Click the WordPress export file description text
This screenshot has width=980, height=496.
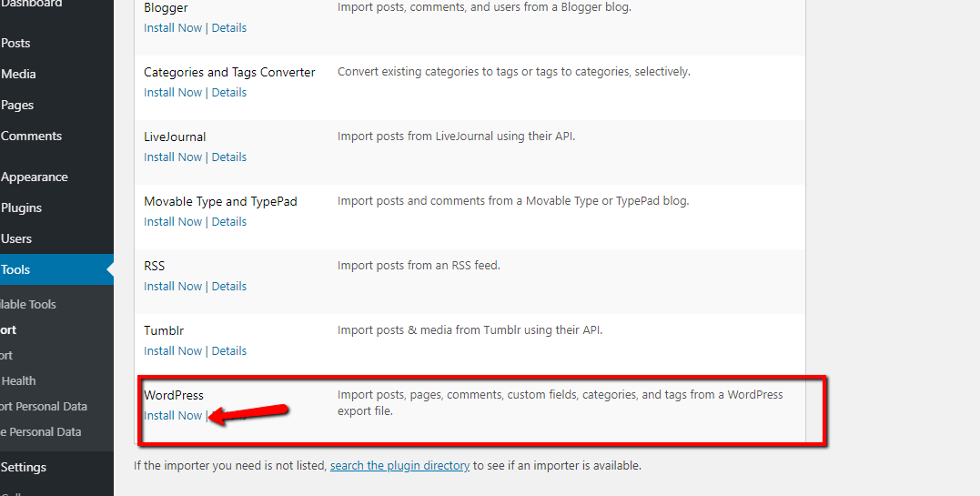560,403
